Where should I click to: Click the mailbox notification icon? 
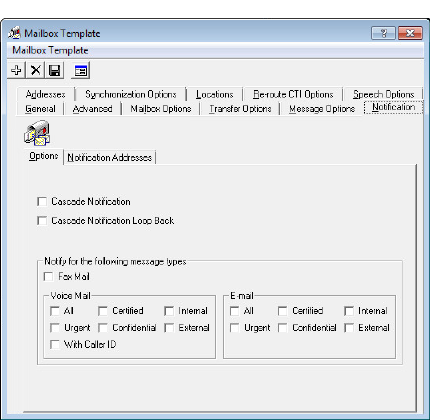coord(37,133)
